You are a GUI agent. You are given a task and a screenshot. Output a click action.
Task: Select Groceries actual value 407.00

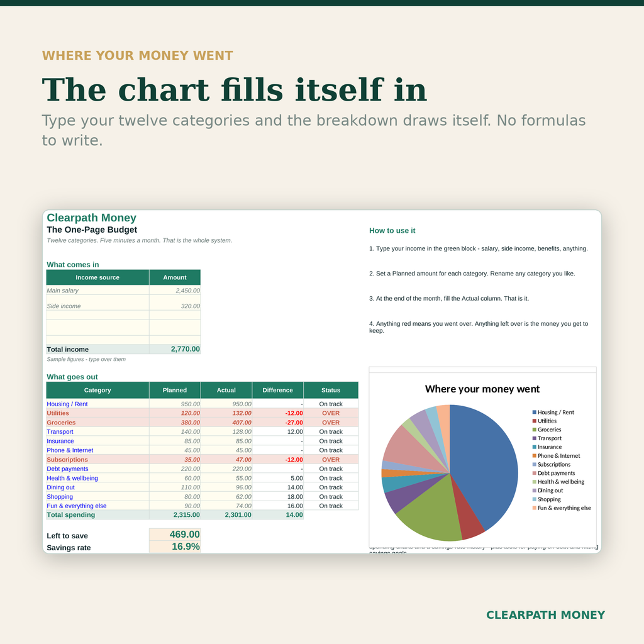pos(226,422)
